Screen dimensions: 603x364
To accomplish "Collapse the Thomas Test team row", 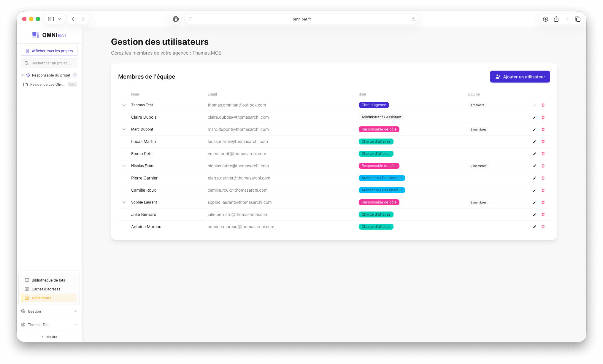I will click(x=124, y=105).
